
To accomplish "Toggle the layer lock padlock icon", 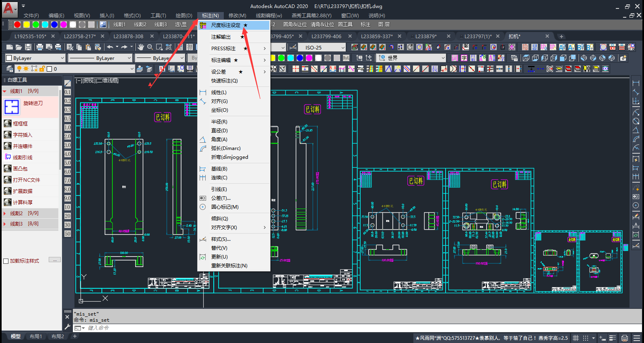I will click(x=41, y=69).
